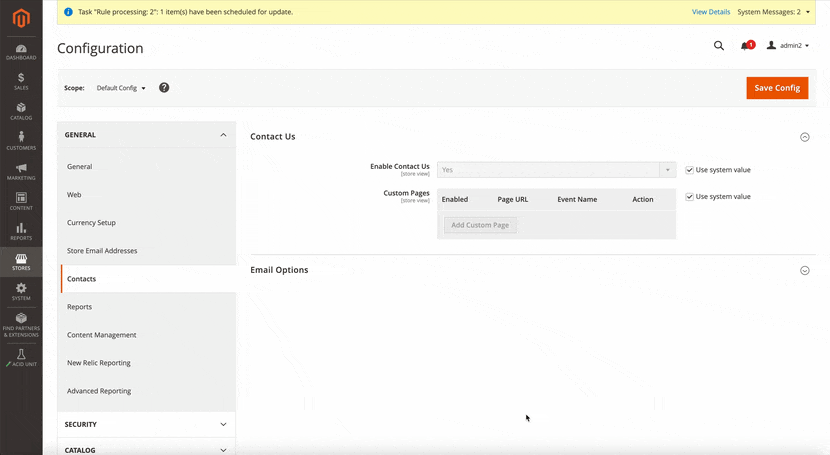Viewport: 830px width, 455px height.
Task: Select Store Email Addresses menu item
Action: (x=102, y=251)
